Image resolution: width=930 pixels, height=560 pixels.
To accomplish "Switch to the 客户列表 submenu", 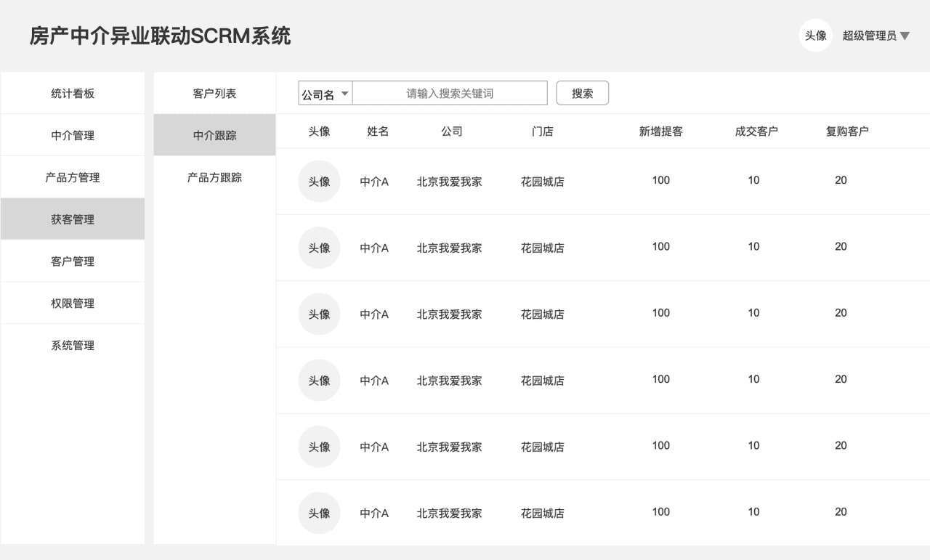I will 214,94.
